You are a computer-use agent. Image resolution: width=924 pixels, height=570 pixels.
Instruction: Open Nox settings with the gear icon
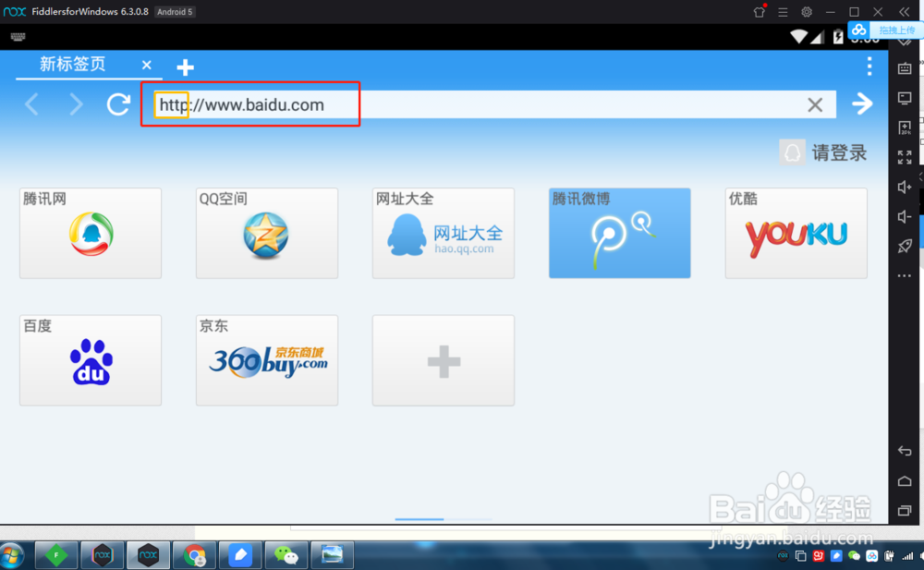806,11
